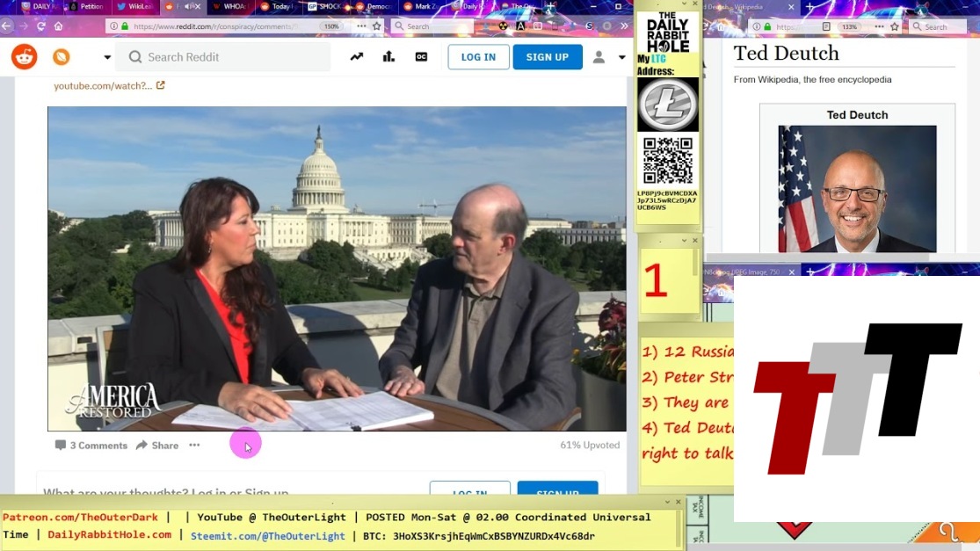
Task: Click the embedded Capitol interview video
Action: click(x=337, y=269)
